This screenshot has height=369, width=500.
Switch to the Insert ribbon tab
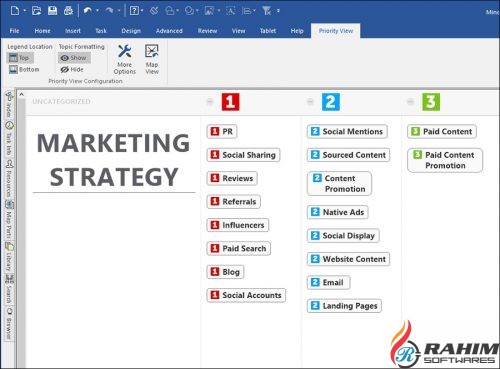pos(73,31)
